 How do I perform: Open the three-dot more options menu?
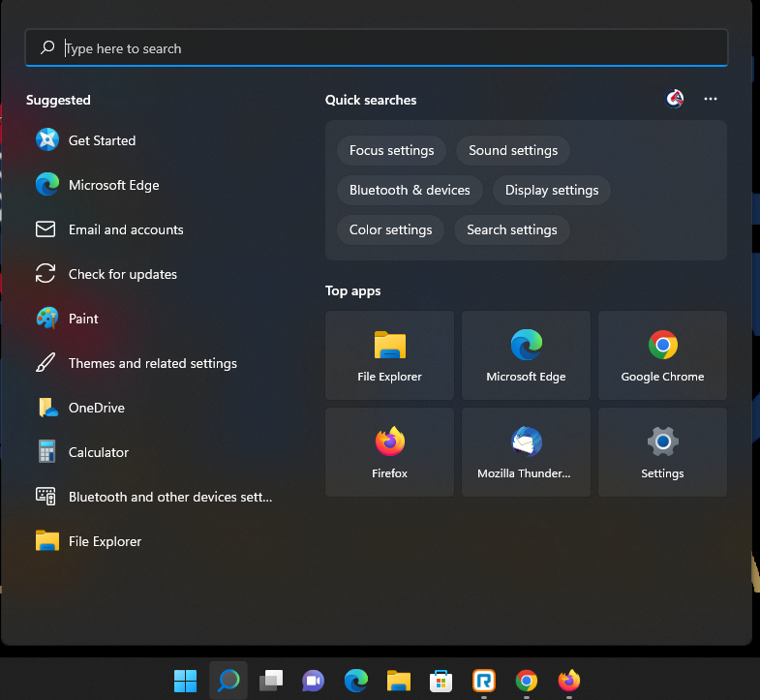coord(710,99)
